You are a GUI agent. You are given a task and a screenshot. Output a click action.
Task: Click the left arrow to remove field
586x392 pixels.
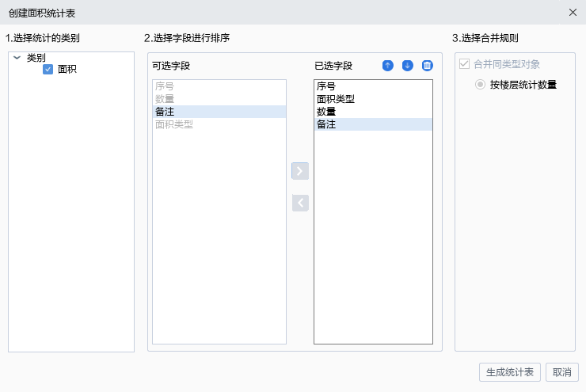300,203
